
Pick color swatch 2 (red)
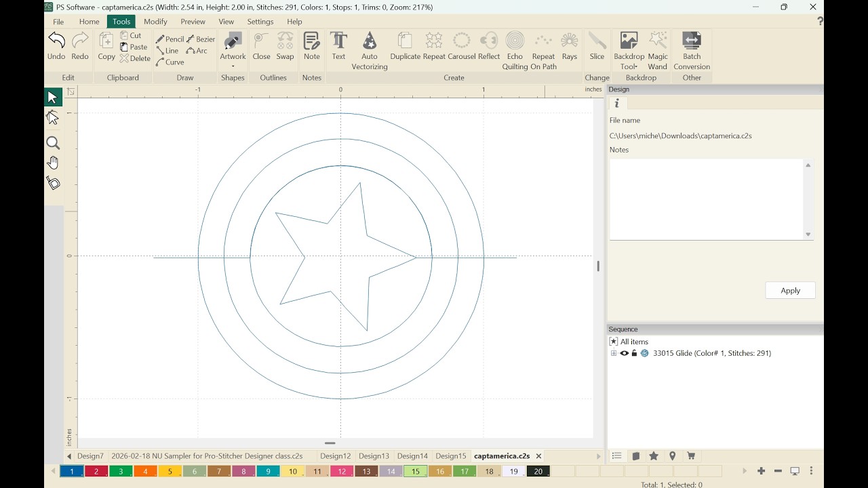[x=96, y=471]
